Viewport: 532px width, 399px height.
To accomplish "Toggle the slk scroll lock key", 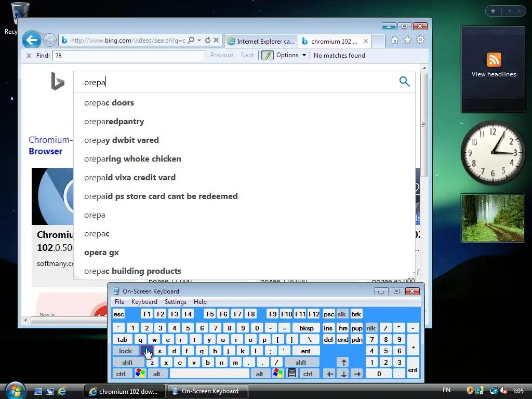I will coord(342,314).
